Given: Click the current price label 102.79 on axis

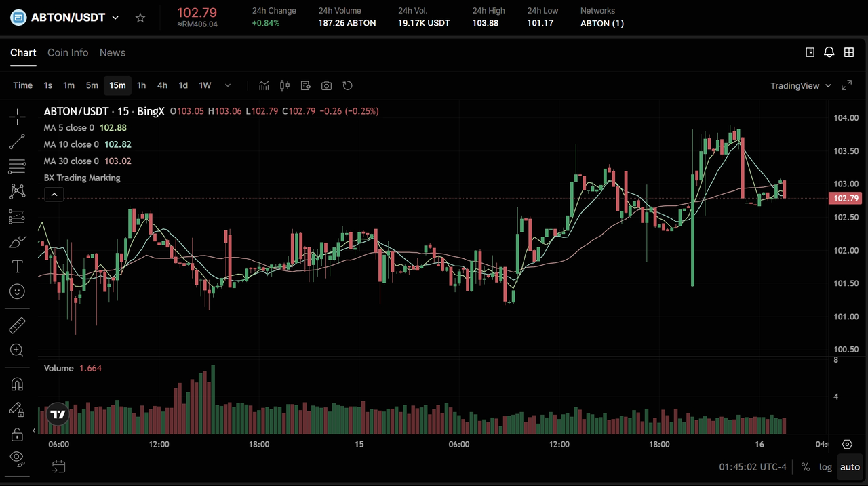Looking at the screenshot, I should tap(846, 198).
